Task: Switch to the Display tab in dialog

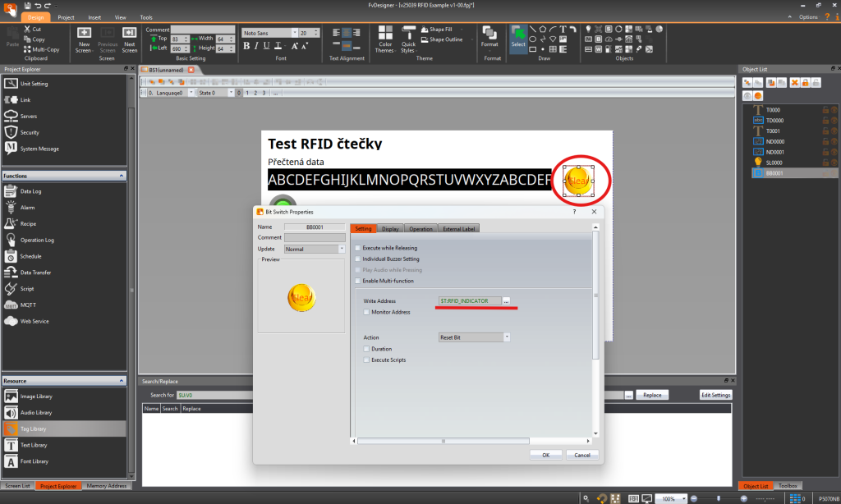Action: coord(390,229)
